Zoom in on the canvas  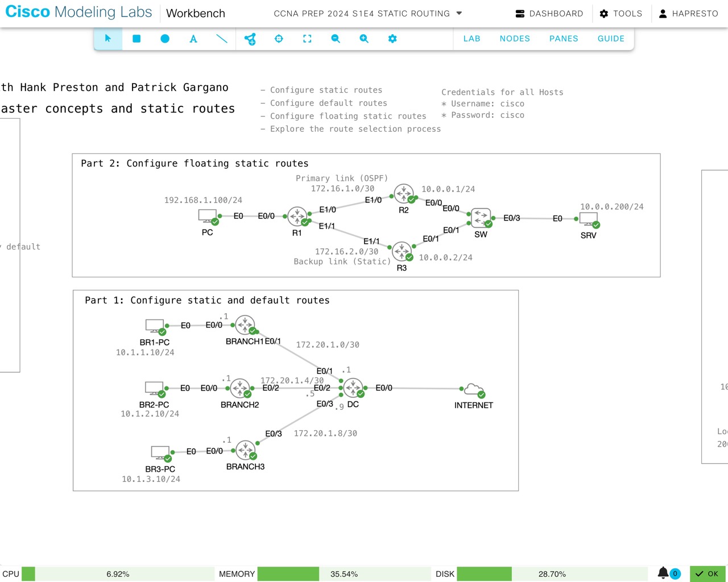[364, 39]
